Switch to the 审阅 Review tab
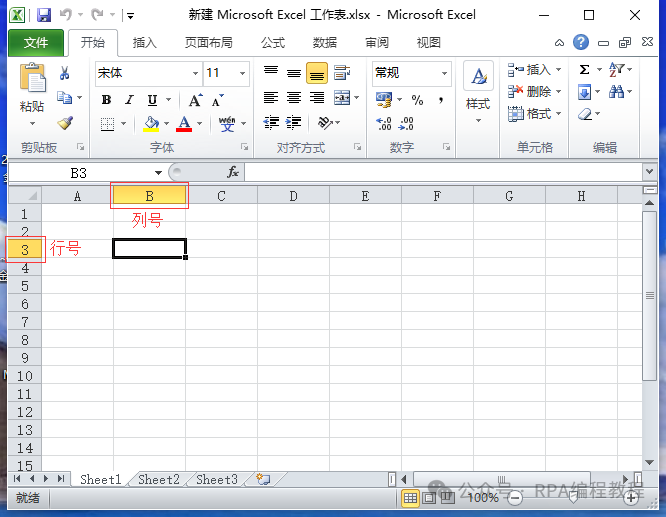This screenshot has width=666, height=517. point(377,42)
